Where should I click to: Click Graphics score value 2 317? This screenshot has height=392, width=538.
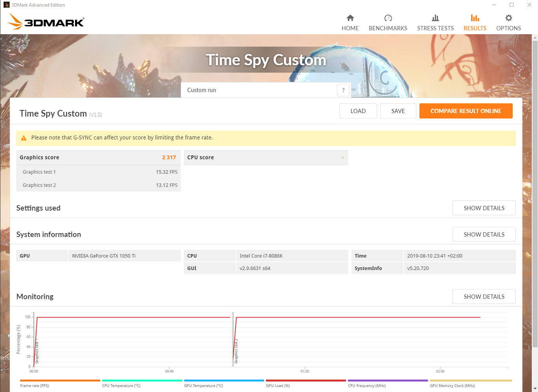pos(169,157)
